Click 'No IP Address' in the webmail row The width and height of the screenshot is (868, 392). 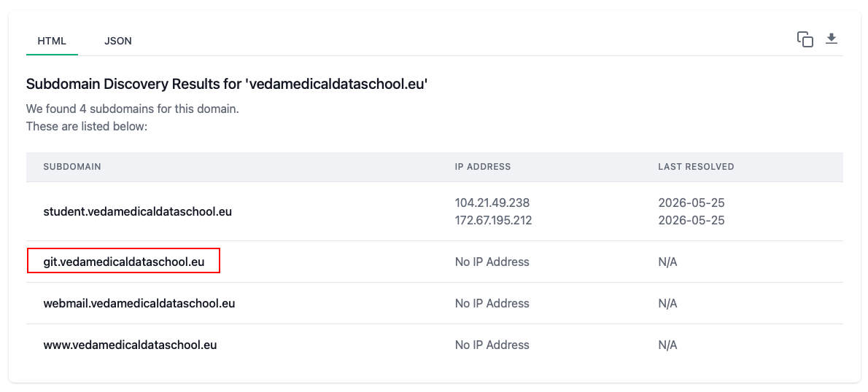point(492,303)
